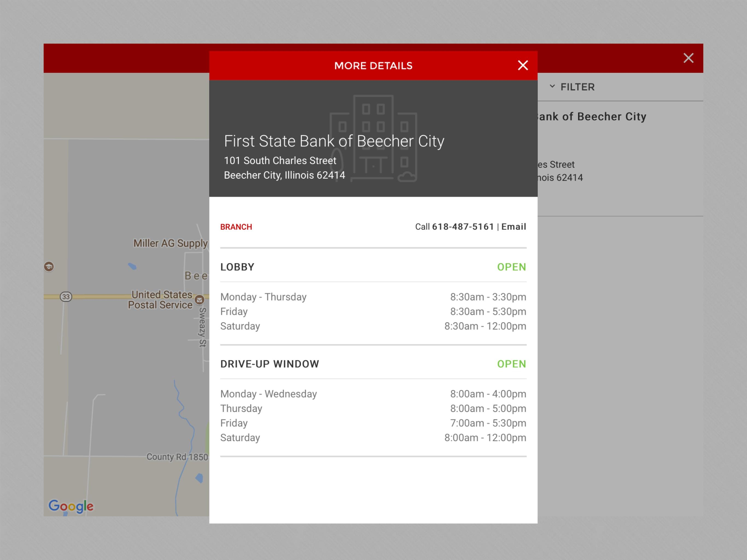
Task: Click the drive-up Saturday hours 8:00am - 12:00pm
Action: pyautogui.click(x=485, y=437)
